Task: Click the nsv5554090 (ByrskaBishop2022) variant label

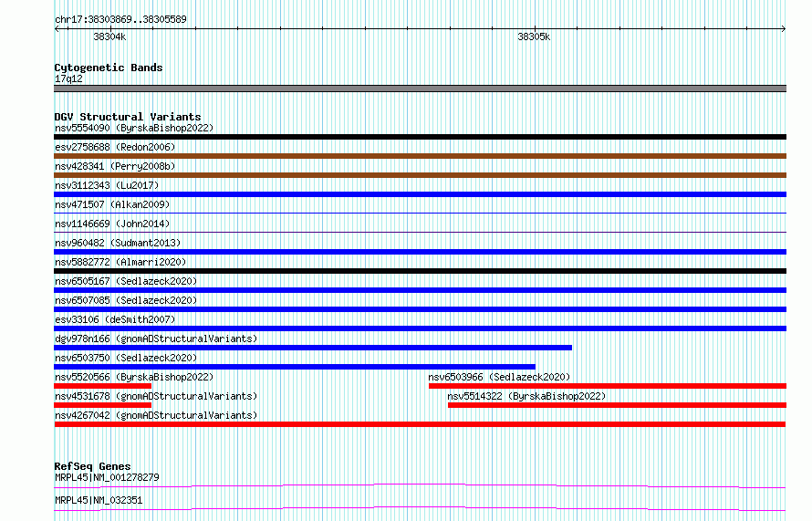Action: coord(134,128)
